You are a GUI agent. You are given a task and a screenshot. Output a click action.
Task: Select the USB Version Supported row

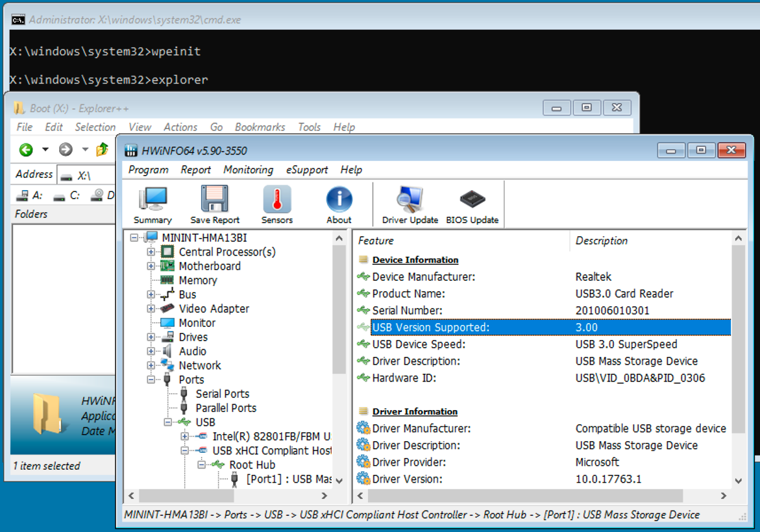pyautogui.click(x=543, y=328)
